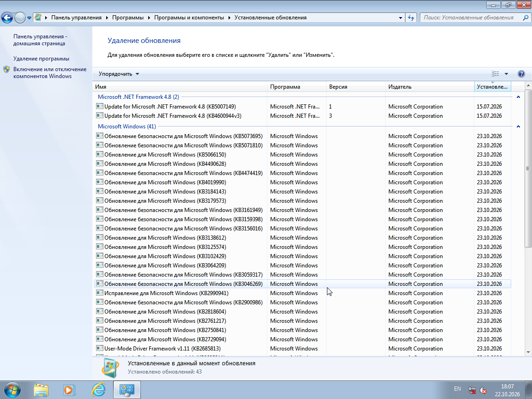Click the magnifier search icon
This screenshot has height=399, width=532.
[x=526, y=18]
